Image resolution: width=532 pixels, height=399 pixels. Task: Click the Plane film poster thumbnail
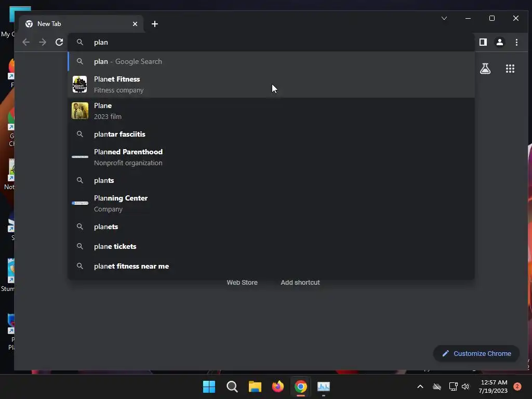[80, 111]
